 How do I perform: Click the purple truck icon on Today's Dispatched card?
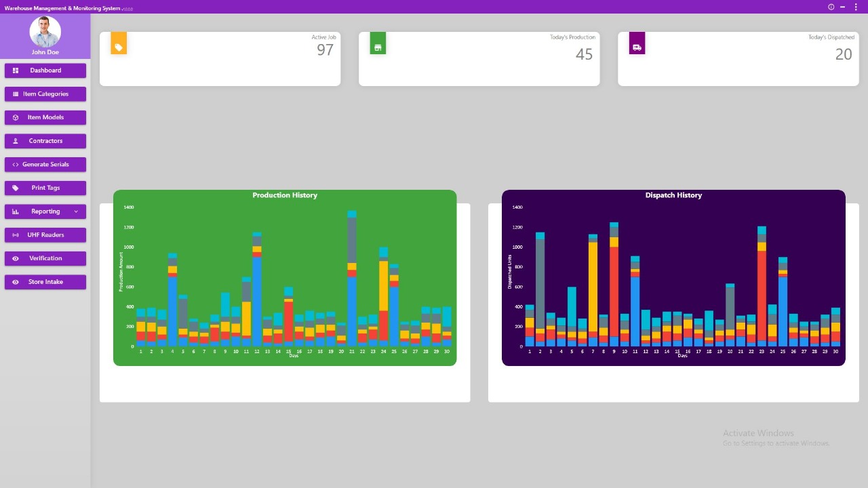pos(637,46)
